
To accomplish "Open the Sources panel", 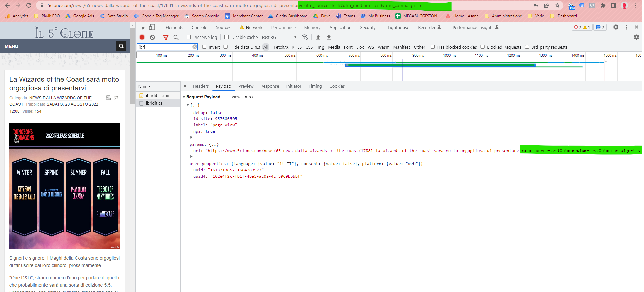I will coord(223,27).
